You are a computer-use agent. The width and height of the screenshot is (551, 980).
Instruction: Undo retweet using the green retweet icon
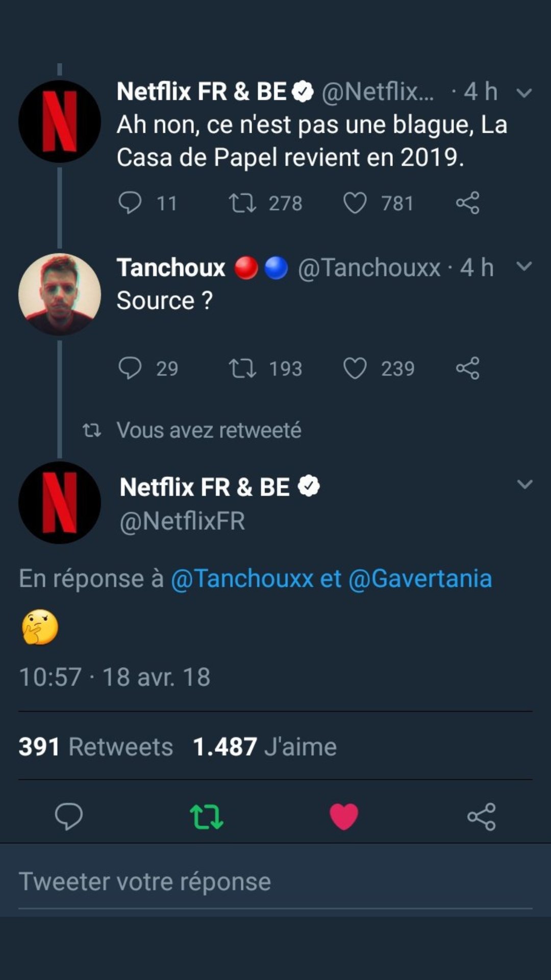click(207, 817)
